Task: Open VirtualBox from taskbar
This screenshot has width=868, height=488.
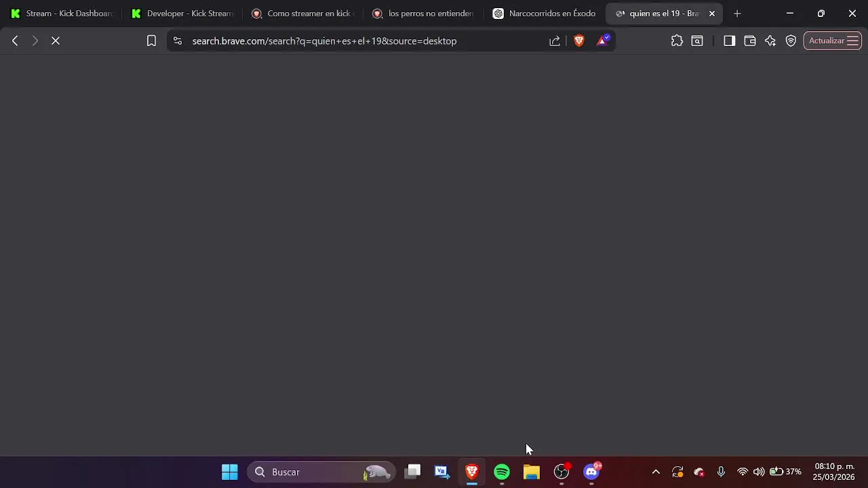Action: (442, 472)
